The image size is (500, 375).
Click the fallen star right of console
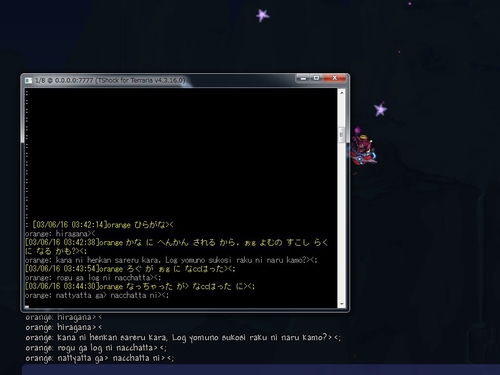tap(380, 109)
